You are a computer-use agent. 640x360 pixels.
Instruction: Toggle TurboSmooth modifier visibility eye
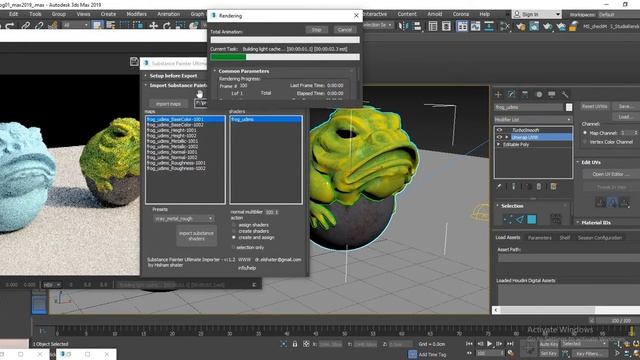point(499,130)
